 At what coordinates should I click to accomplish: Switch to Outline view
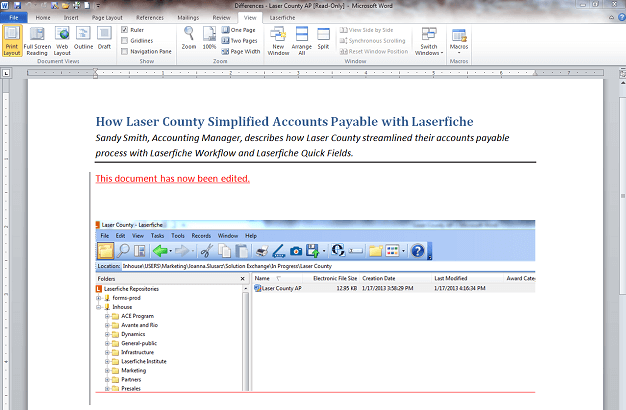pos(83,38)
